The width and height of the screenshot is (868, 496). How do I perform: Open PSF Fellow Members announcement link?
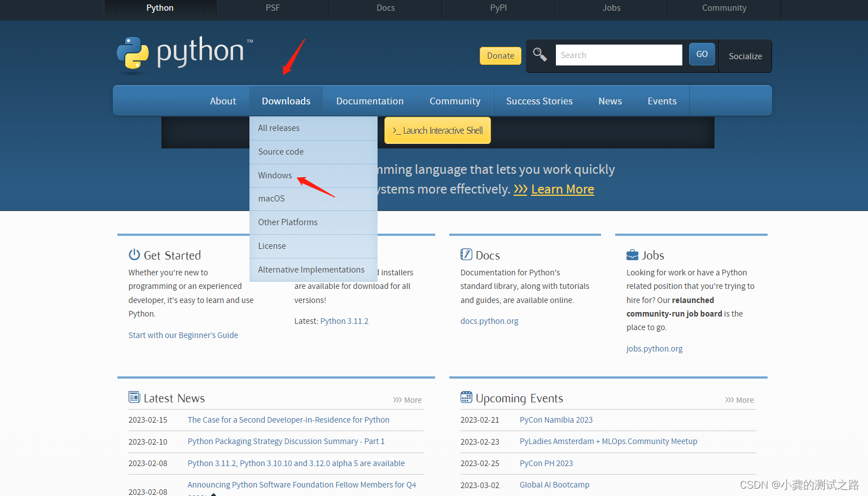[x=302, y=485]
